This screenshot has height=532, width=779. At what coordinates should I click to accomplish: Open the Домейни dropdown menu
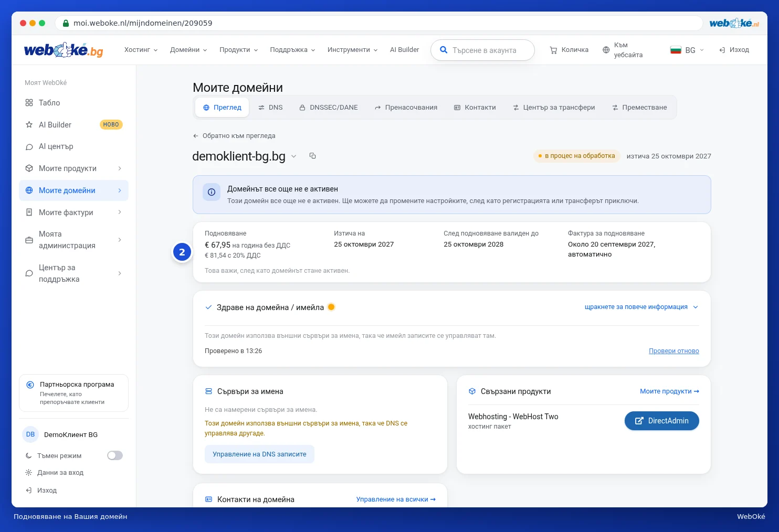coord(188,50)
